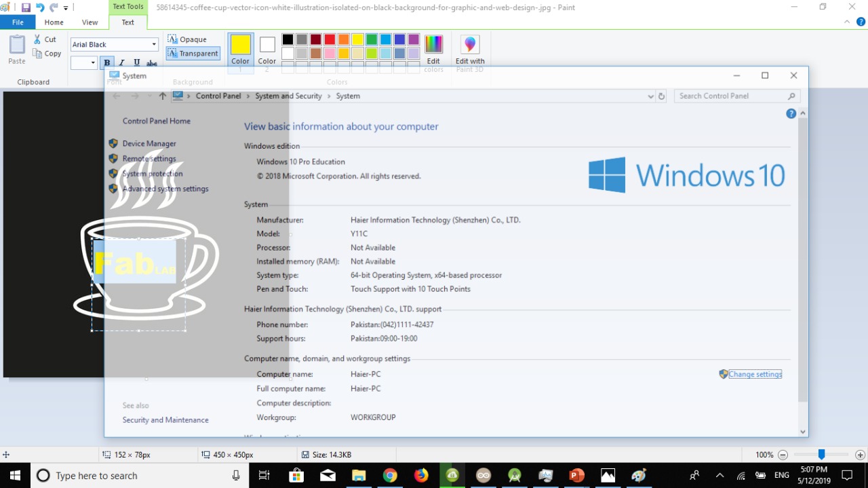Pick the black swatch in the palette
This screenshot has width=868, height=488.
(x=288, y=39)
